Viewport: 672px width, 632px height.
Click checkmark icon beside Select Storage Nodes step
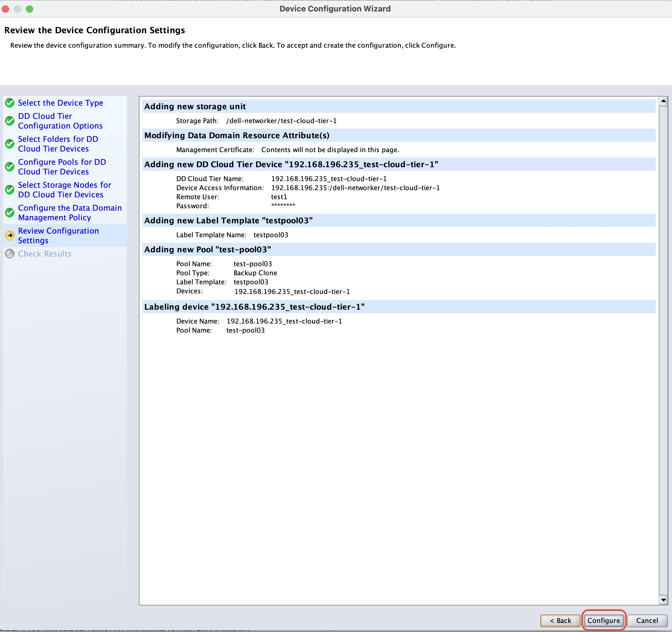point(10,190)
